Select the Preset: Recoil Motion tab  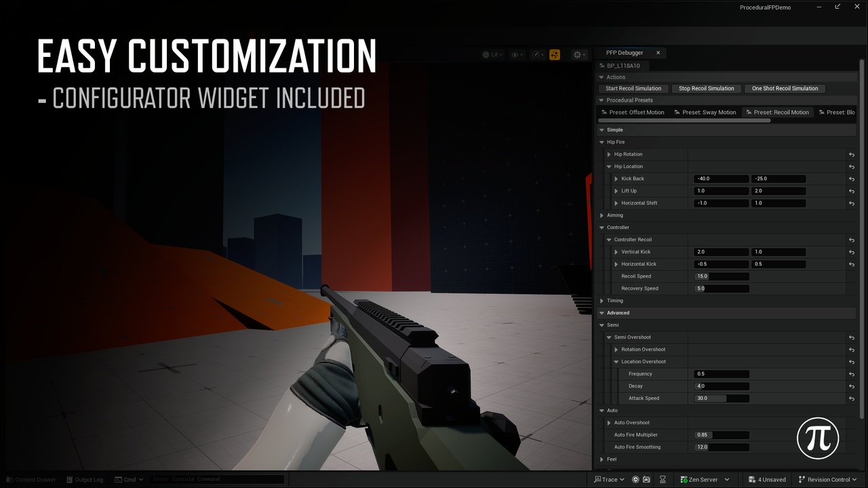pos(777,113)
